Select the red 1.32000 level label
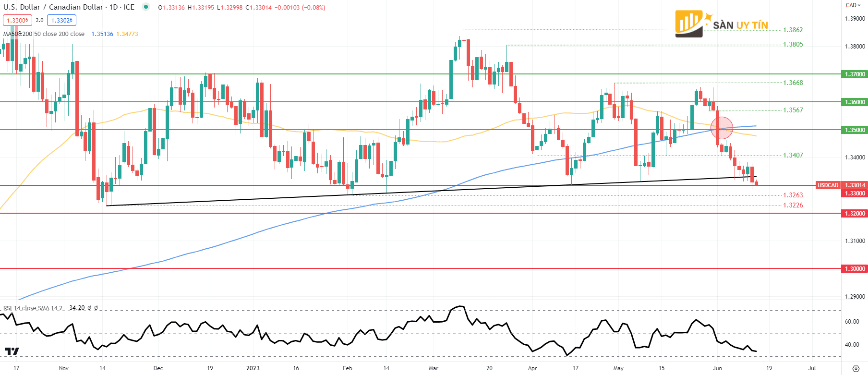This screenshot has height=375, width=868. (855, 214)
